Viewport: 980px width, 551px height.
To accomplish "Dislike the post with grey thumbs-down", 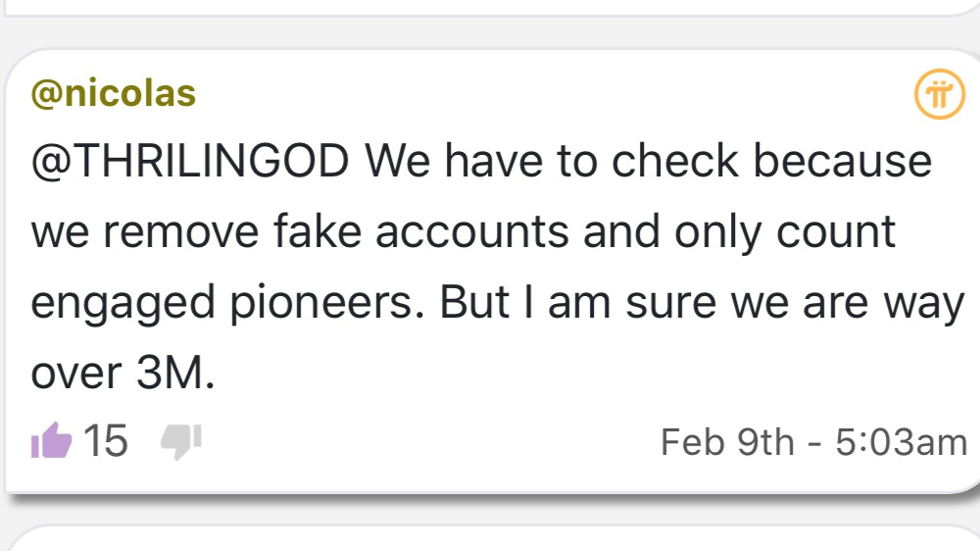I will [x=181, y=441].
